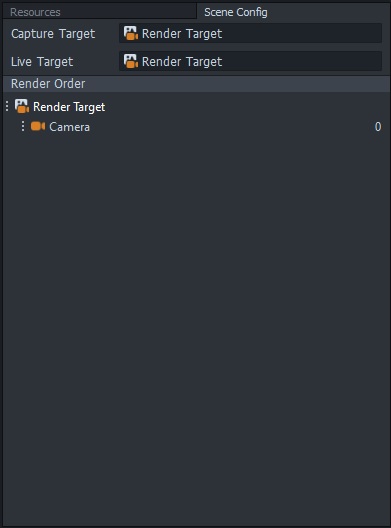Click the Capture Target label
The height and width of the screenshot is (528, 391).
point(53,34)
